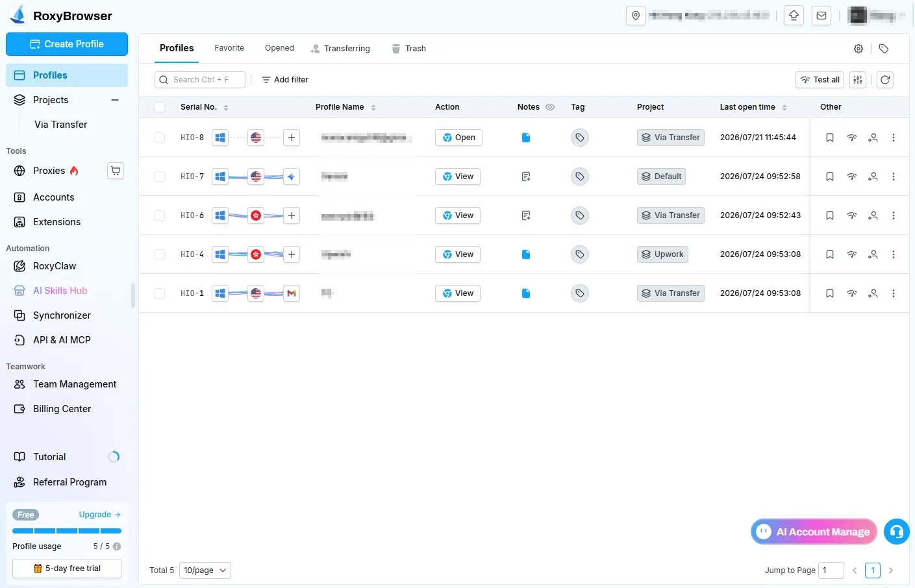
Task: Open the Trash tab
Action: 409,49
